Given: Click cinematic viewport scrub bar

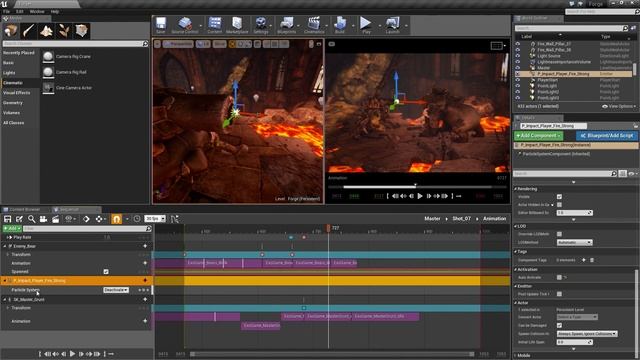Looking at the screenshot, I should pyautogui.click(x=416, y=187).
